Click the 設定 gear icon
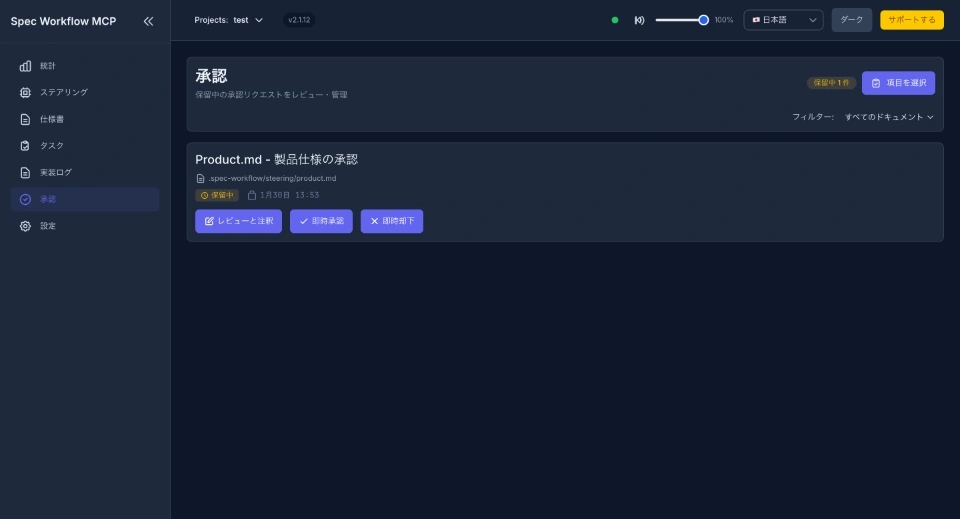The image size is (960, 519). coord(25,226)
